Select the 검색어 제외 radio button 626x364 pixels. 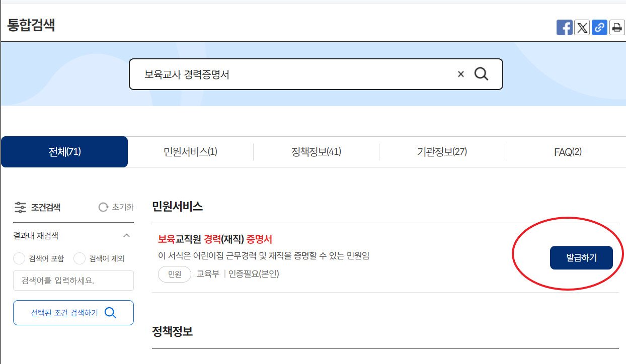(x=80, y=258)
